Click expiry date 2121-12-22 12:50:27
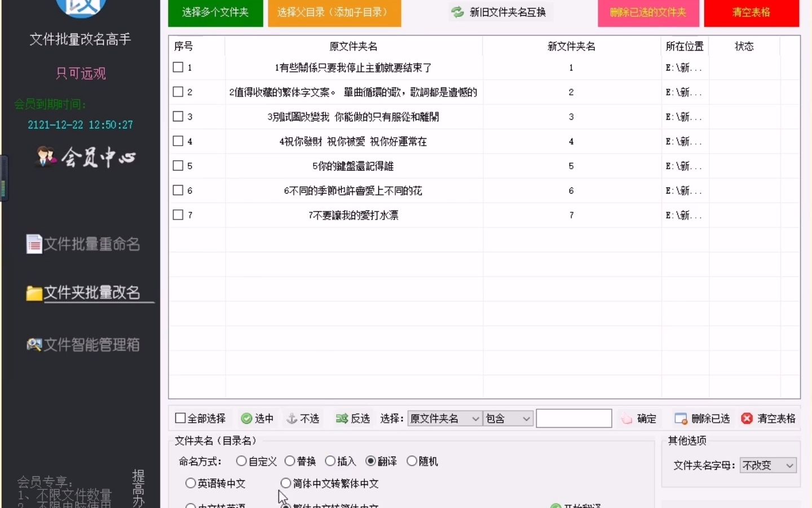 pos(81,125)
